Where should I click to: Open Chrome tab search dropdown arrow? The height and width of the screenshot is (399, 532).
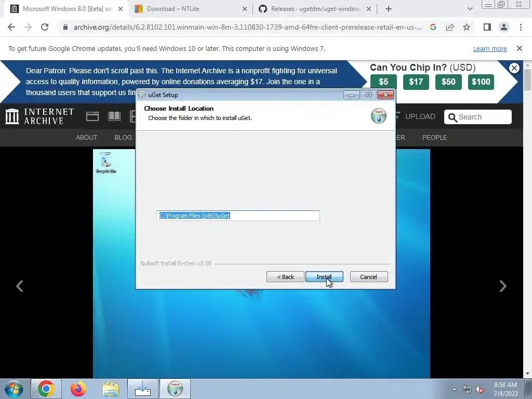470,9
